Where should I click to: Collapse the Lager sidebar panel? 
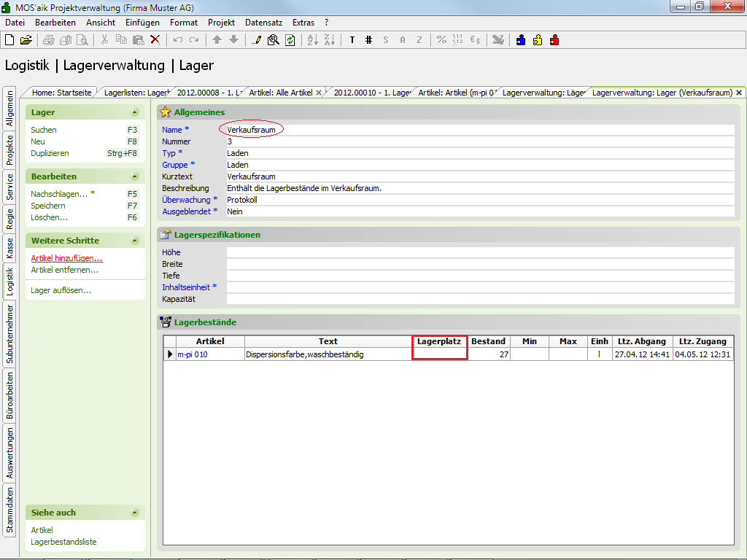tap(134, 113)
